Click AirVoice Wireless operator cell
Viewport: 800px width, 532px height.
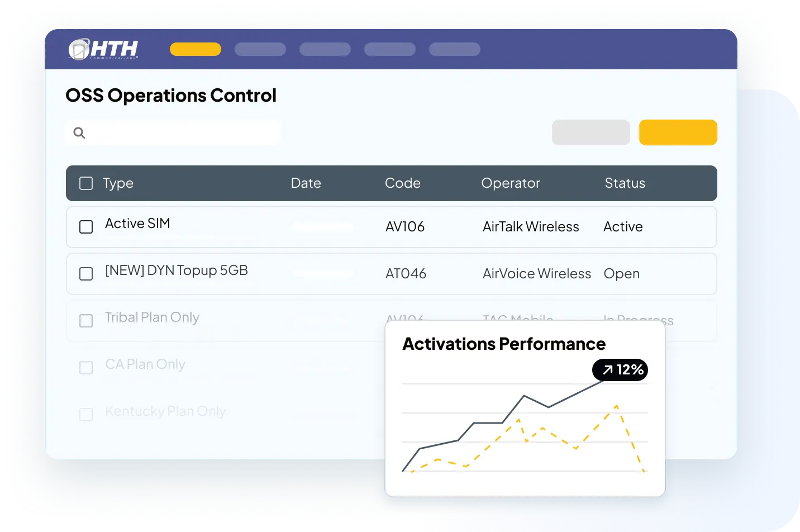click(x=537, y=274)
